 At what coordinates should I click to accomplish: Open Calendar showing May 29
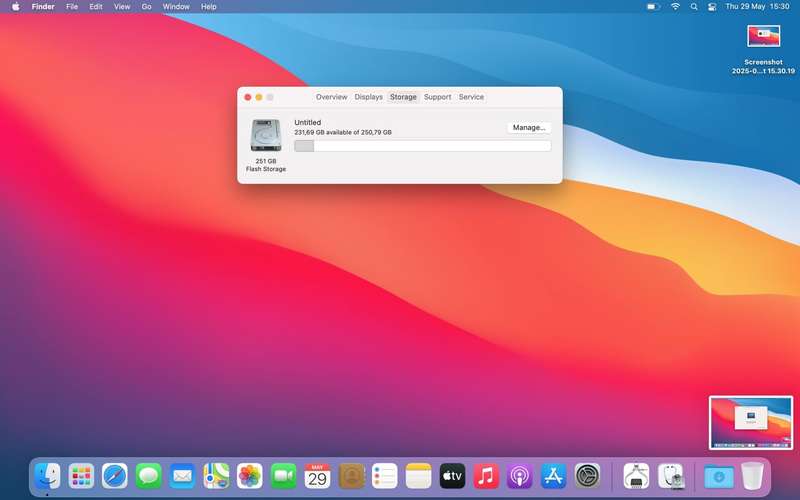coord(317,476)
